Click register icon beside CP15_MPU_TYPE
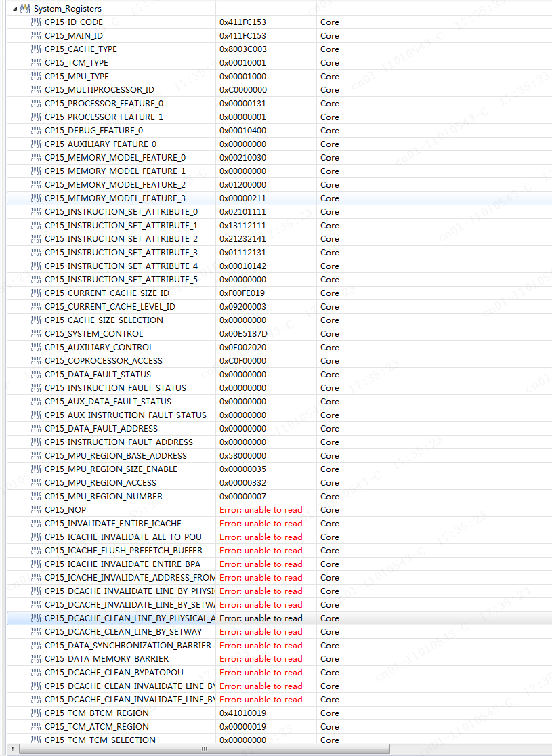552x756 pixels. (36, 76)
